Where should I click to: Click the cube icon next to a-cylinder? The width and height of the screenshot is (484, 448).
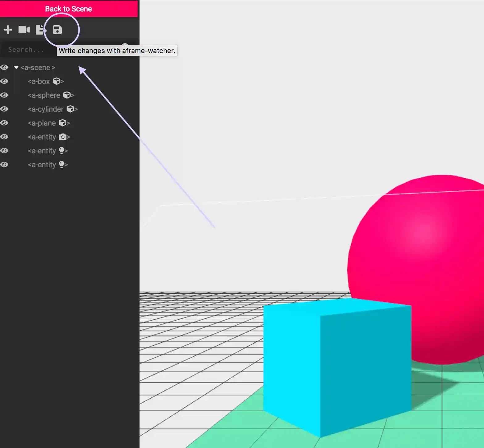click(x=70, y=109)
